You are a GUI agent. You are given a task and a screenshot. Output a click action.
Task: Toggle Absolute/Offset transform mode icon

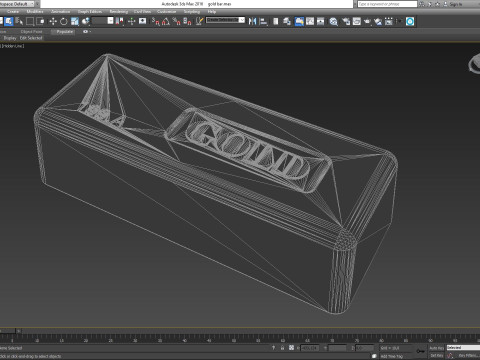click(291, 348)
